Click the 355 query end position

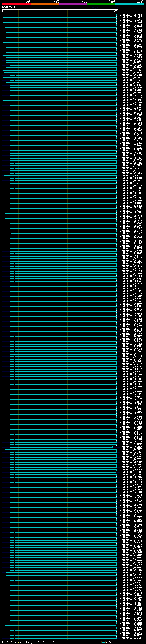point(115,11)
